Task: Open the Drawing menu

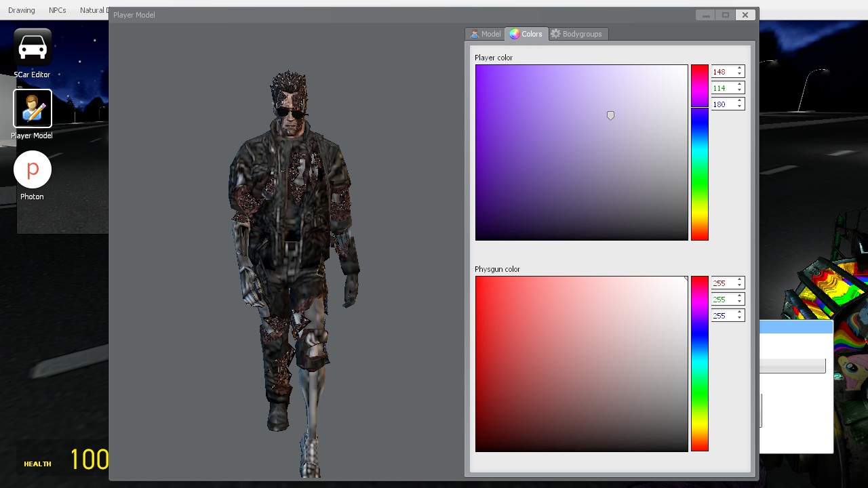Action: tap(22, 10)
